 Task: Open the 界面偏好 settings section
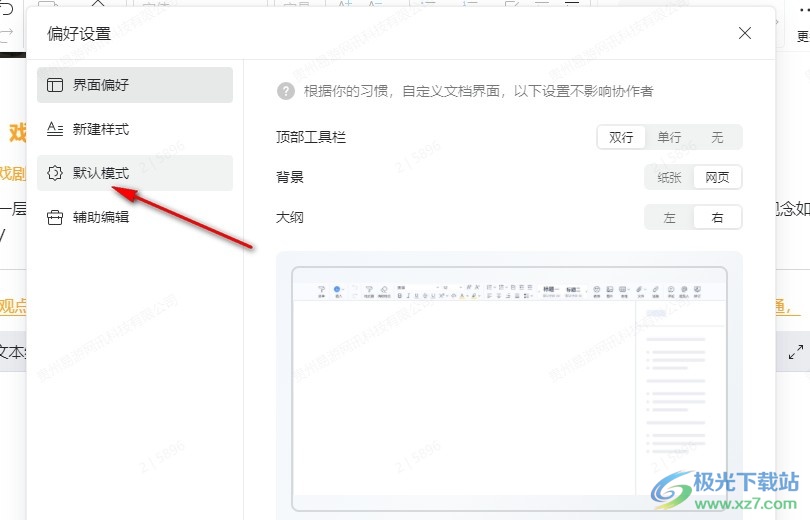pyautogui.click(x=135, y=85)
